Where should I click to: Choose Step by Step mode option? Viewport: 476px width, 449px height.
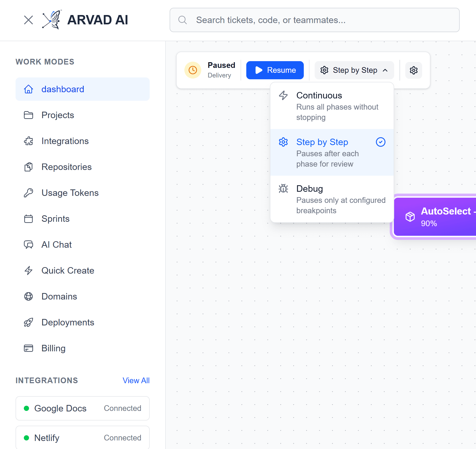pos(332,153)
